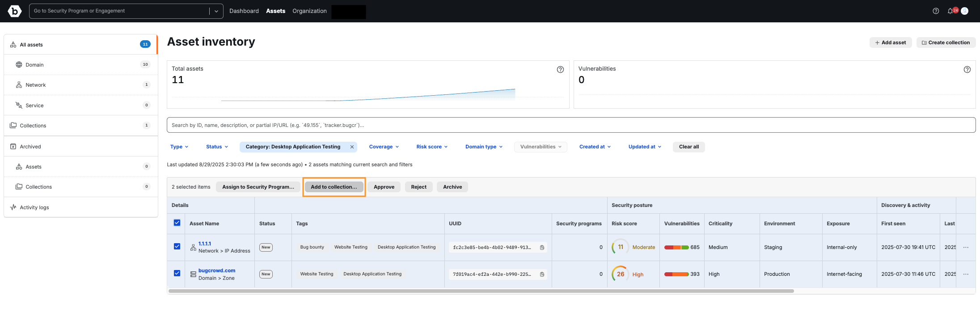Click the total assets trend chart
This screenshot has width=980, height=325.
(x=367, y=95)
